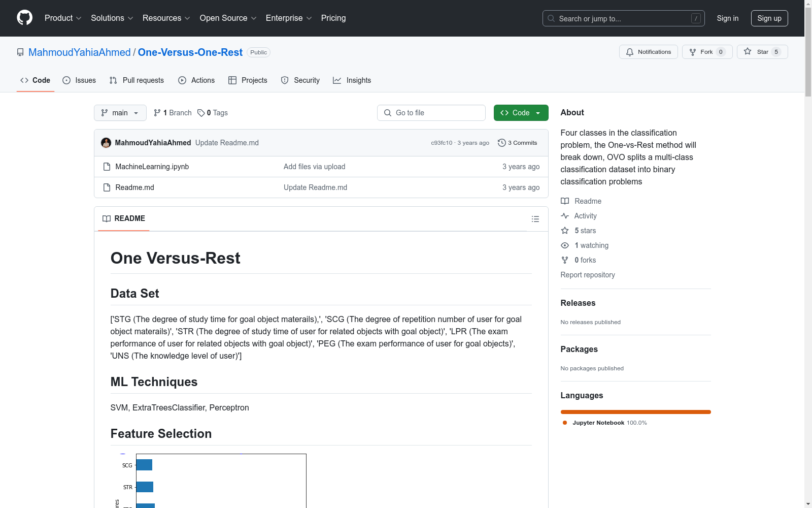Expand the Product menu

point(63,18)
